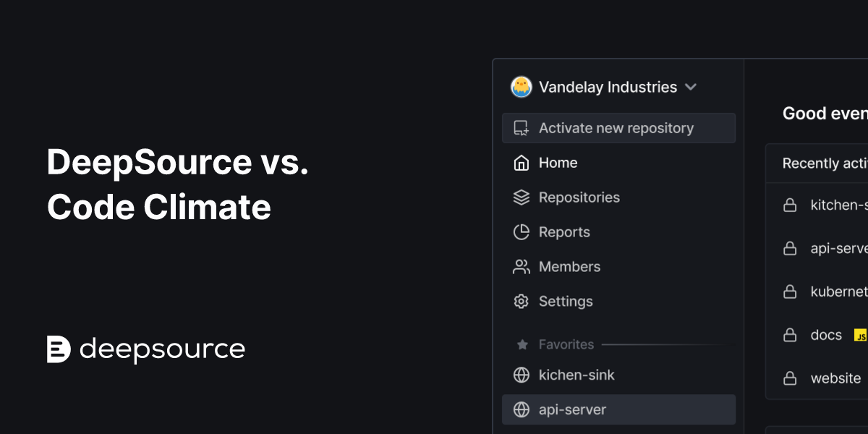This screenshot has width=868, height=434.
Task: Activate a new repository
Action: (x=616, y=127)
